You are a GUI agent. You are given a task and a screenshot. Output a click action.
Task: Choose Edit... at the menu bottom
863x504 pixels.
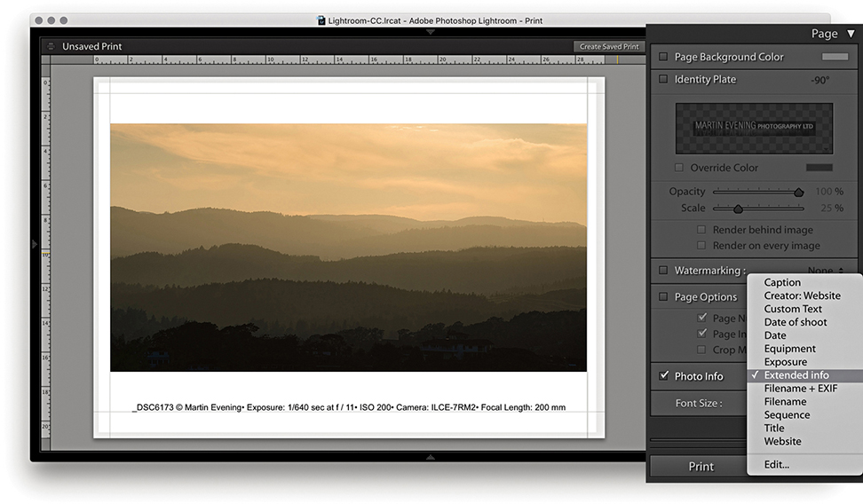point(776,464)
